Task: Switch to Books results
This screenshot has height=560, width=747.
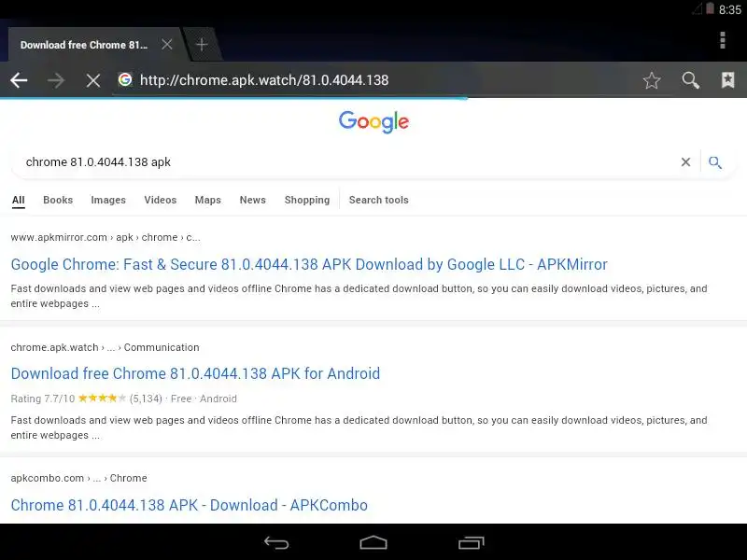Action: pos(58,200)
